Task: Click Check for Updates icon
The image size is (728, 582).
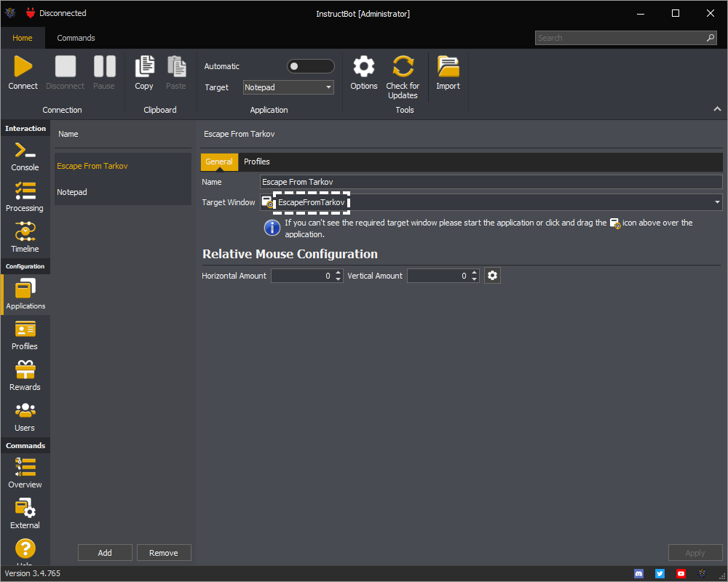Action: [403, 66]
